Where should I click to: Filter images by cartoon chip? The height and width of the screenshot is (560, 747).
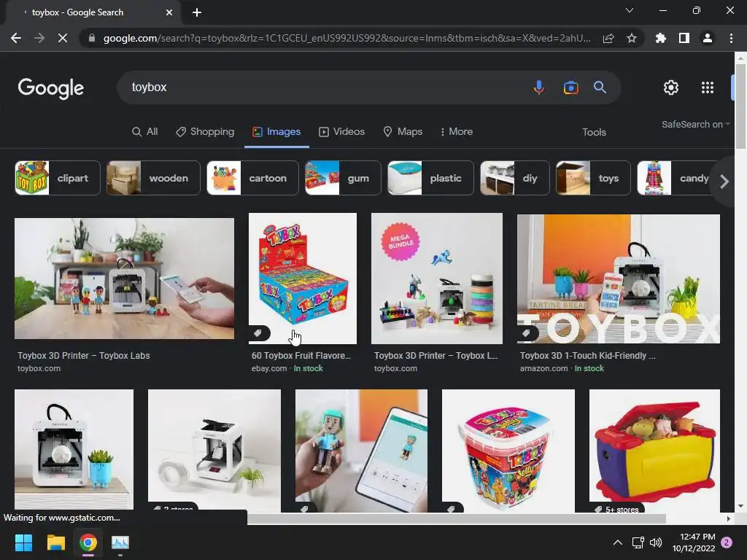tap(252, 178)
